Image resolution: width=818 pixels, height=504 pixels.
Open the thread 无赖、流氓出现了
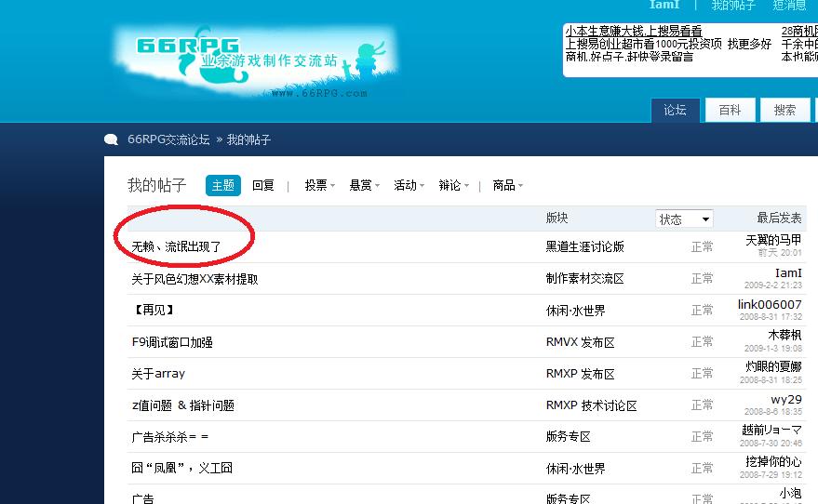pyautogui.click(x=176, y=246)
